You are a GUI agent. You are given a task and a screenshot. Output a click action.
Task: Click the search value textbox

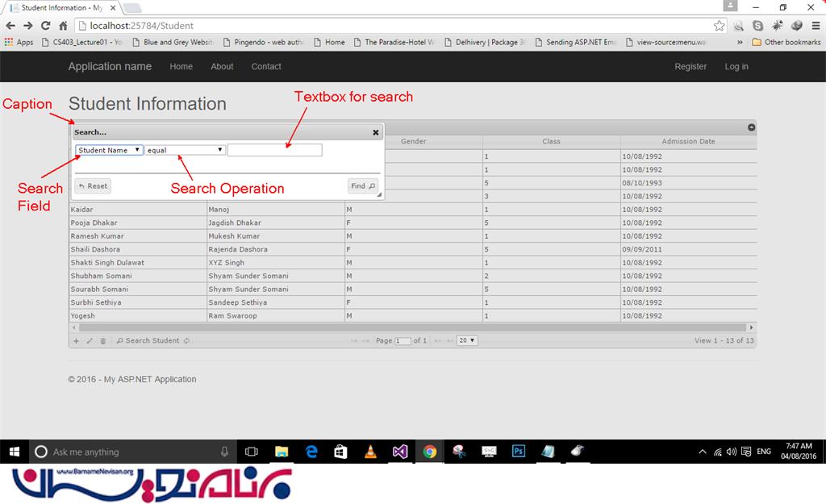tap(275, 150)
